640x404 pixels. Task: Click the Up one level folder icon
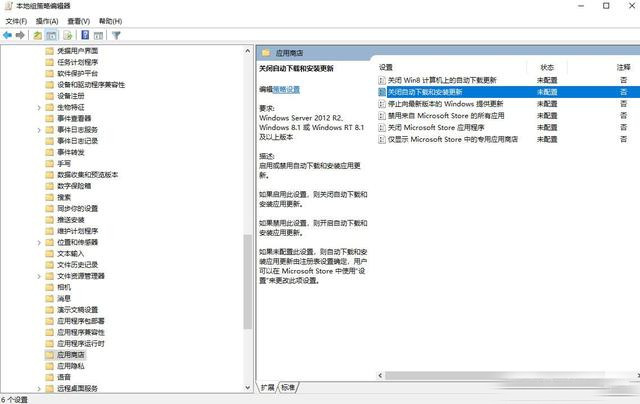click(x=38, y=35)
